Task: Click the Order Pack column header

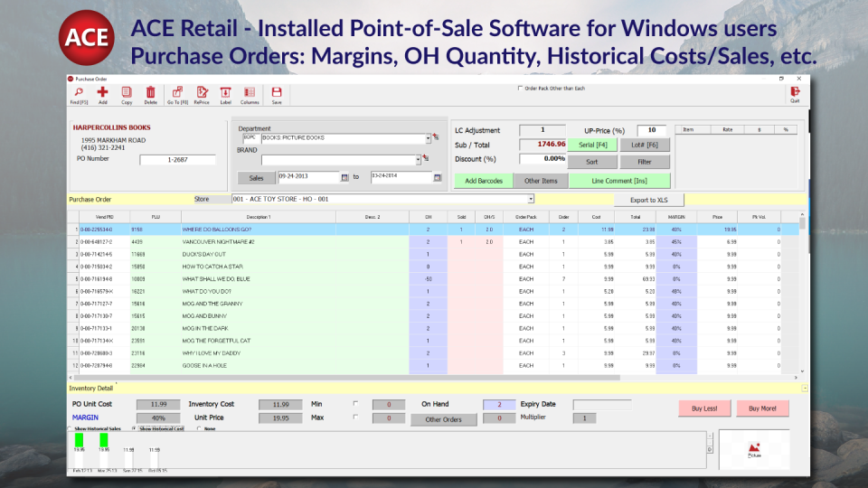Action: pos(526,217)
